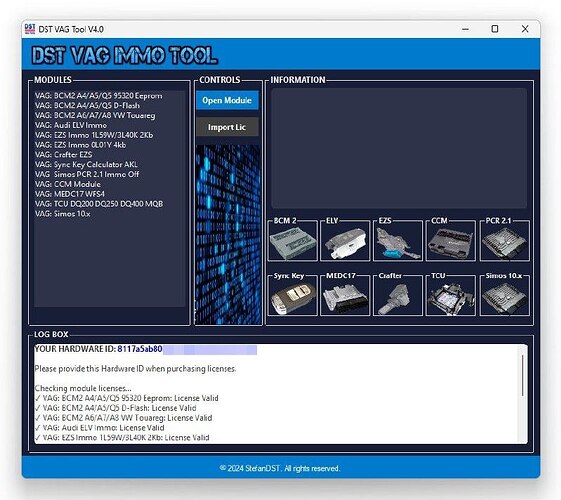
Task: Click the Import Lic button
Action: coord(227,127)
